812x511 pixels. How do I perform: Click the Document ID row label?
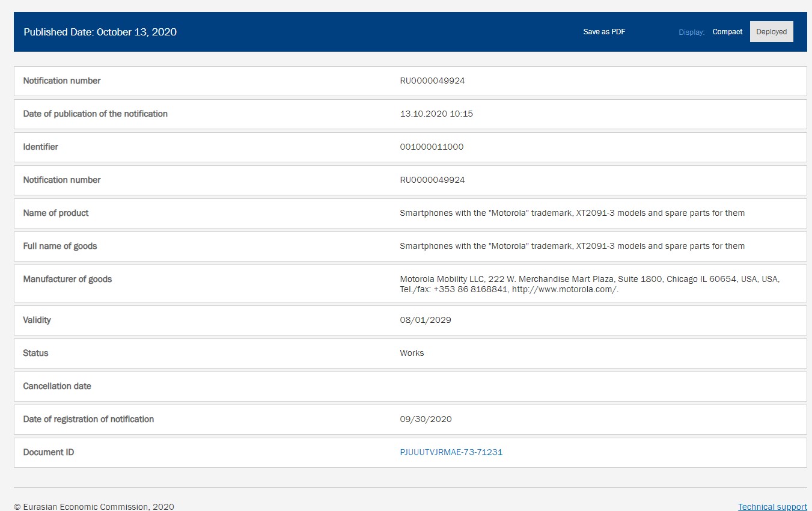point(49,452)
